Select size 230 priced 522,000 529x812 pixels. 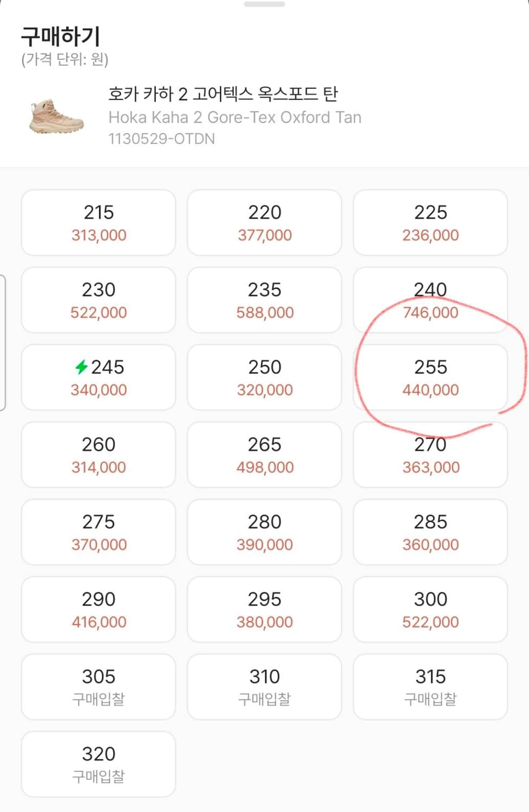[99, 300]
